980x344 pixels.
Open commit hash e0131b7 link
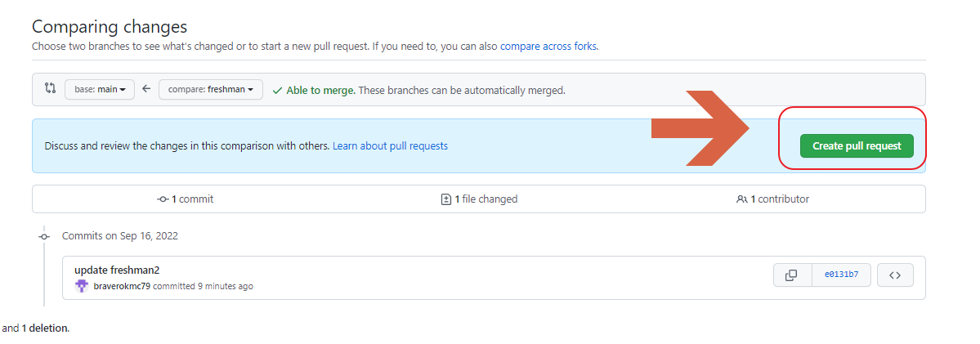841,275
